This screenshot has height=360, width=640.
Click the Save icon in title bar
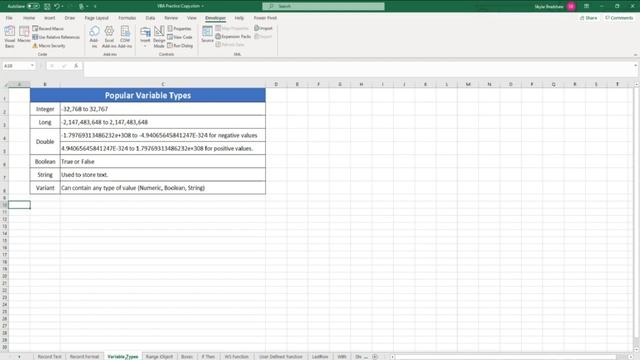(47, 6)
